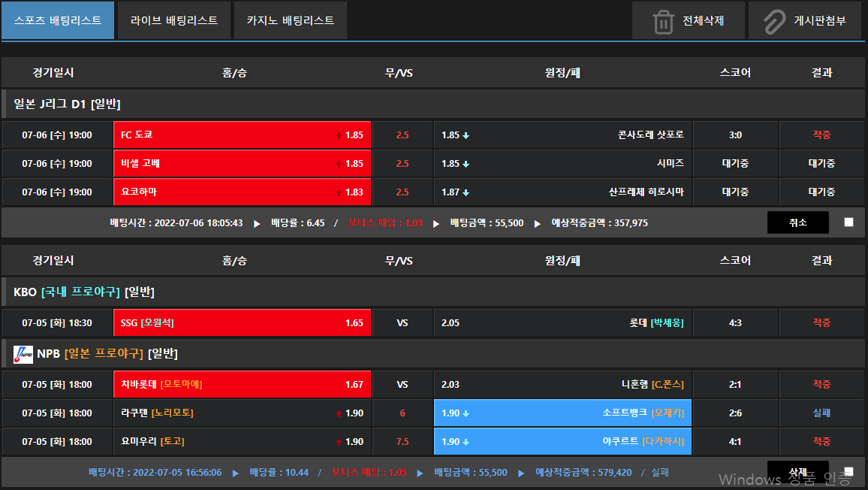Click blue down arrow beside 콘사도레 삿포로 odds
The image size is (868, 490).
466,135
